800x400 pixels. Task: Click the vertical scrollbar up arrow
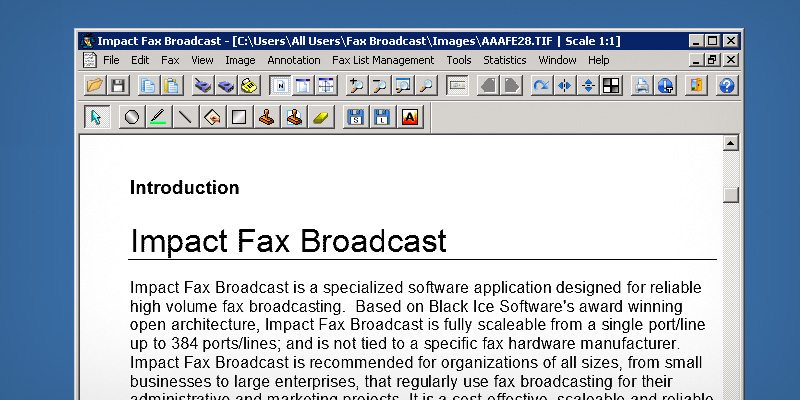point(730,144)
